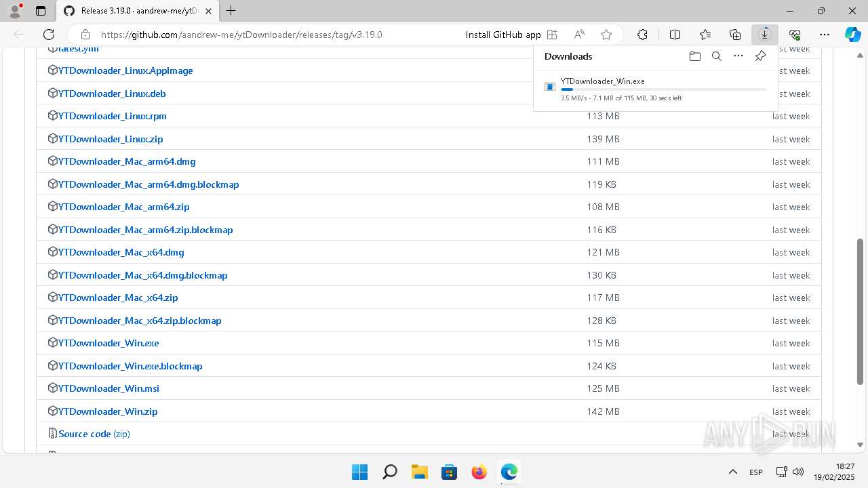Refresh the page with reload icon
The width and height of the screenshot is (868, 488).
(49, 35)
